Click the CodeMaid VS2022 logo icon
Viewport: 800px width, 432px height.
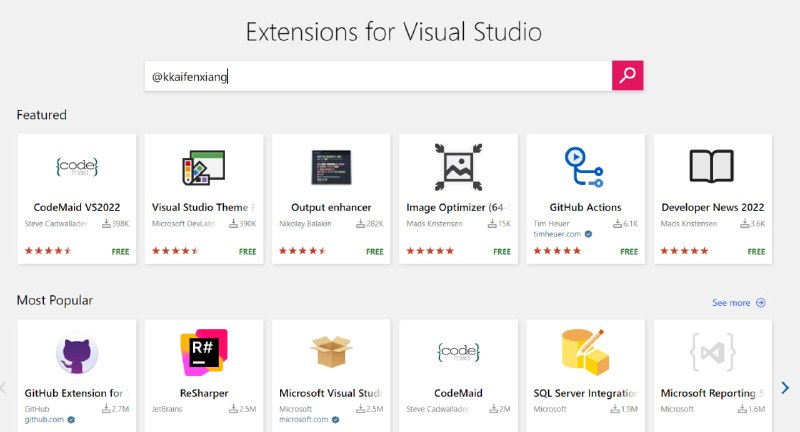(x=77, y=166)
